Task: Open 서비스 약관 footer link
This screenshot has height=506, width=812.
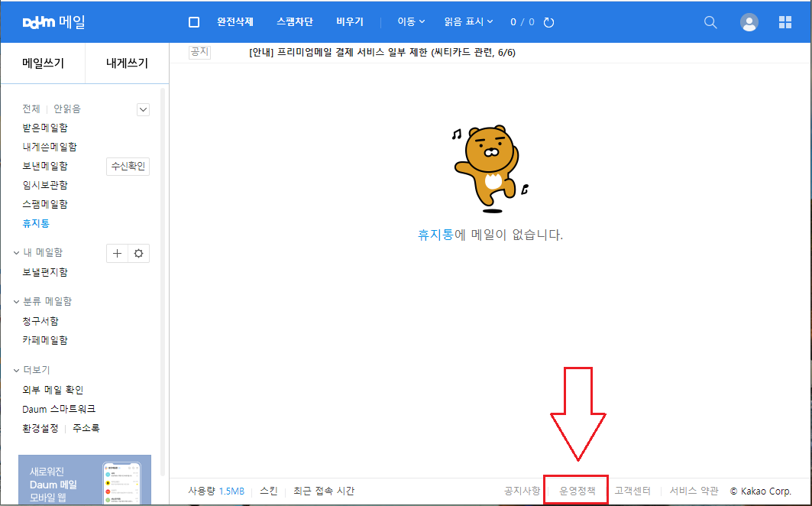Action: [694, 491]
